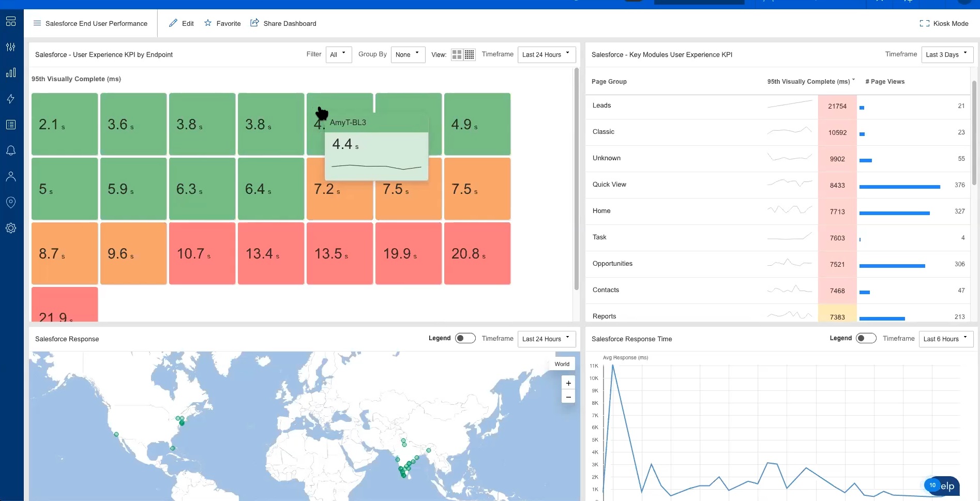
Task: Click the Page Group column header
Action: tap(609, 81)
